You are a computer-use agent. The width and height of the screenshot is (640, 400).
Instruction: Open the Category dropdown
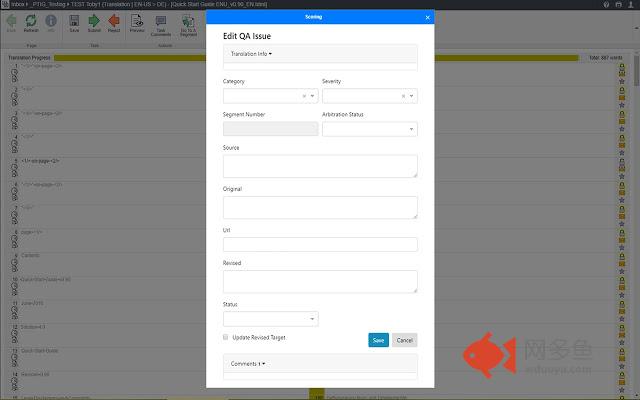(312, 96)
